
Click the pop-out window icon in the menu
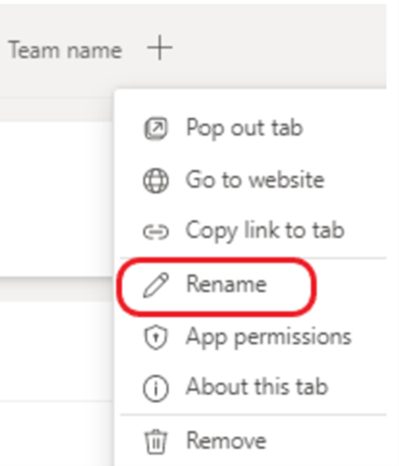tap(156, 128)
